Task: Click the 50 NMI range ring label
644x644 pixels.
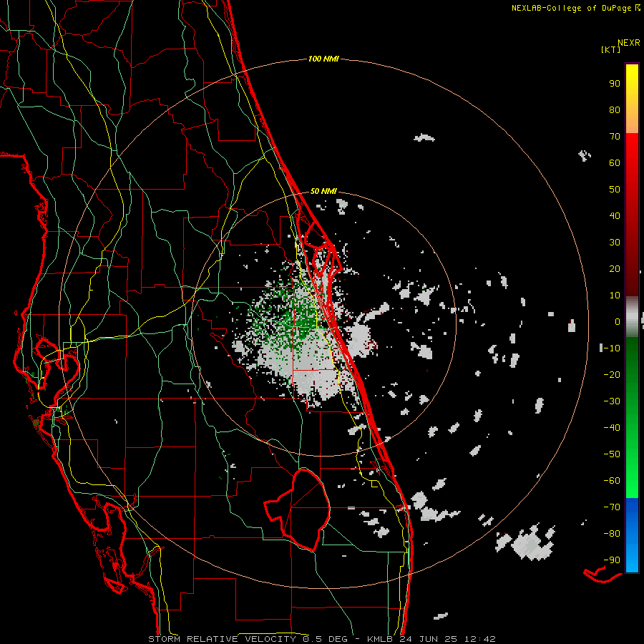Action: pyautogui.click(x=323, y=191)
